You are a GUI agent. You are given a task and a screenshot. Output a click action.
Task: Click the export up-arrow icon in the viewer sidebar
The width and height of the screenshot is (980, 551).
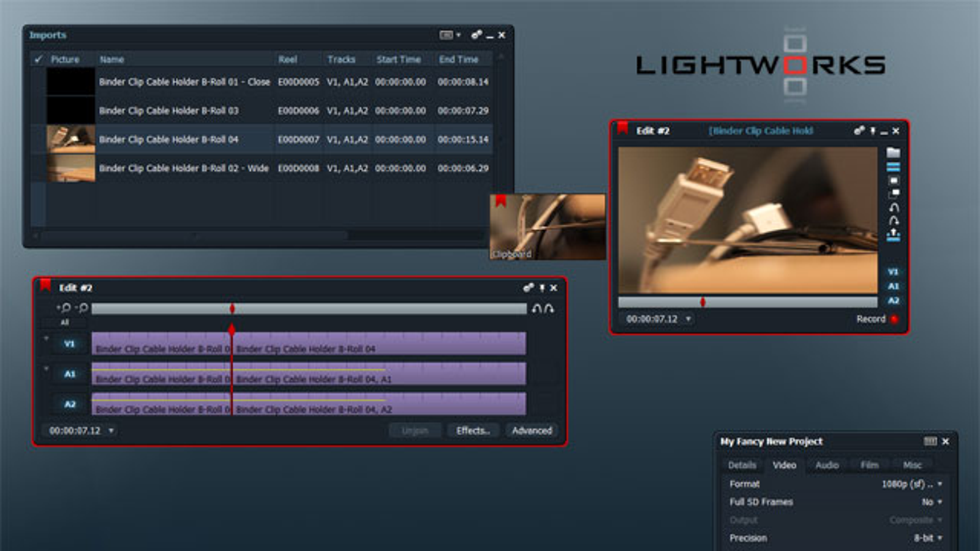[894, 235]
